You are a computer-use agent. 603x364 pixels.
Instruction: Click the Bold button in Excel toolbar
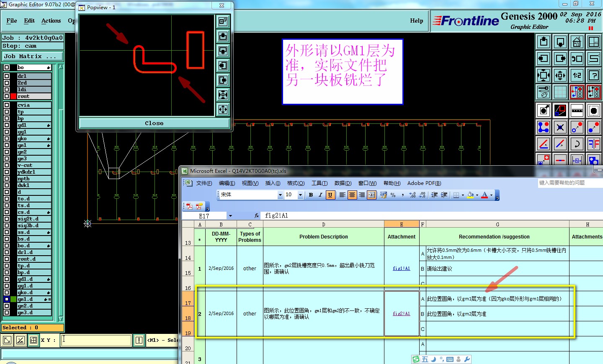click(x=311, y=195)
